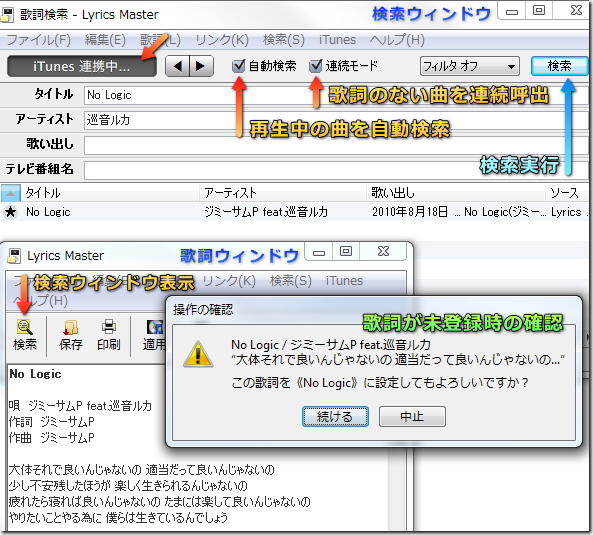Go to previous track with left arrow button
Image resolution: width=593 pixels, height=535 pixels.
coord(177,67)
